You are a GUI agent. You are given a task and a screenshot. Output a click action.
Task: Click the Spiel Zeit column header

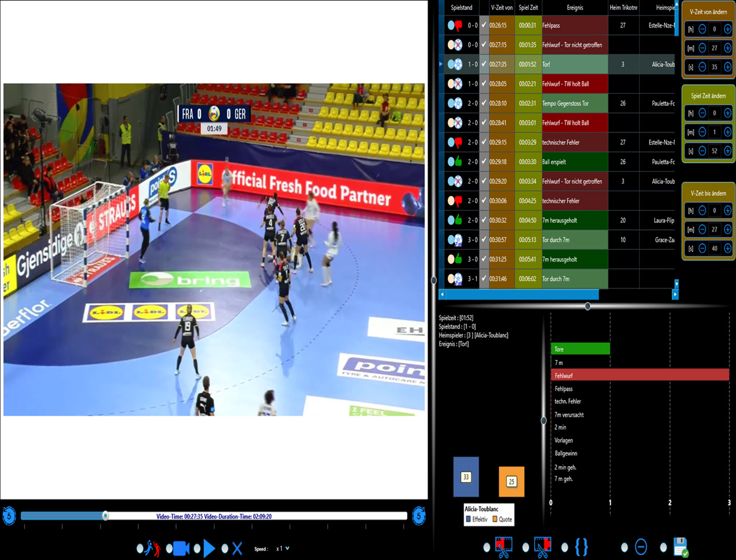coord(528,7)
